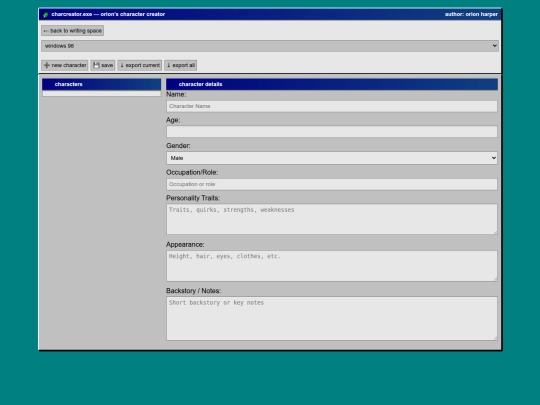Viewport: 540px width, 405px height.
Task: Click the Occupation or role field
Action: 332,184
